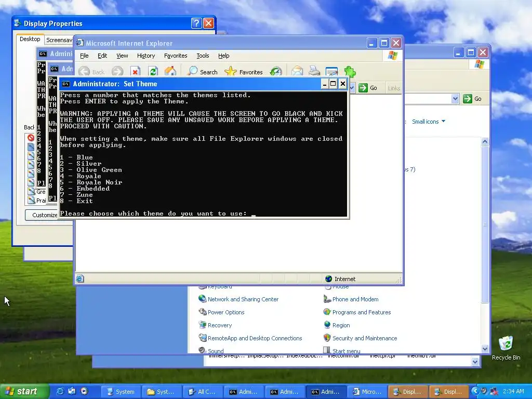
Task: Open the History menu in Internet Explorer
Action: click(x=146, y=56)
